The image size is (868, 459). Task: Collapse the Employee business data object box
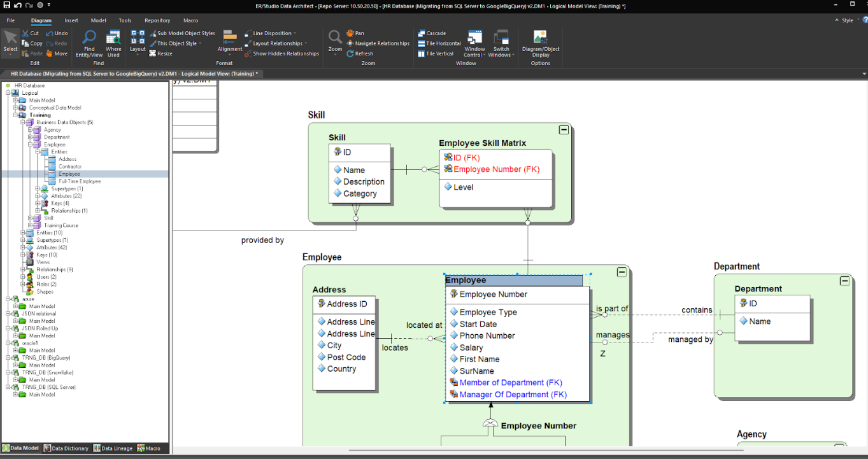click(x=622, y=272)
